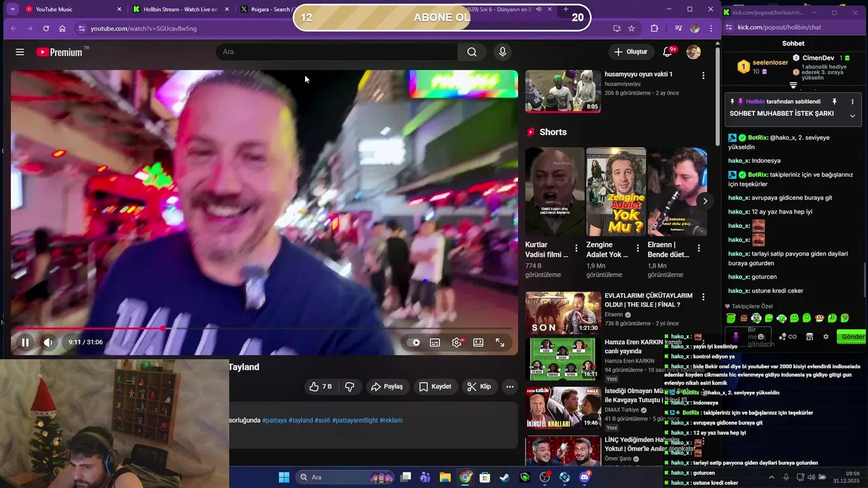Focus the YouTube Ara search field
Screen dimensions: 868x488
(337, 52)
